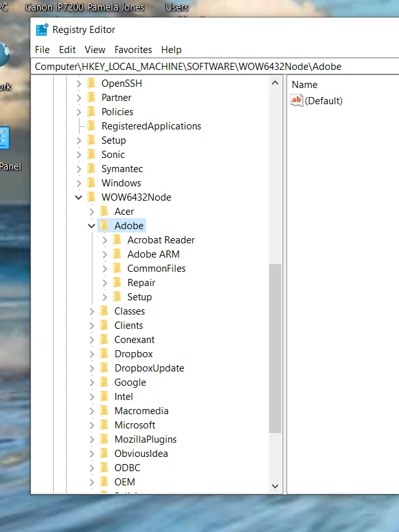Select the Repair folder icon
This screenshot has width=399, height=532.
tap(117, 283)
